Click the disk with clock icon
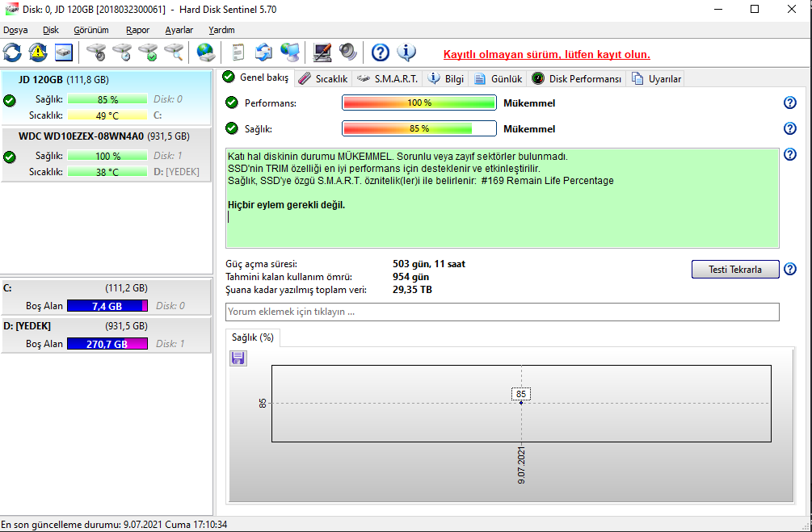Screen dimensions: 812x532 point(122,52)
